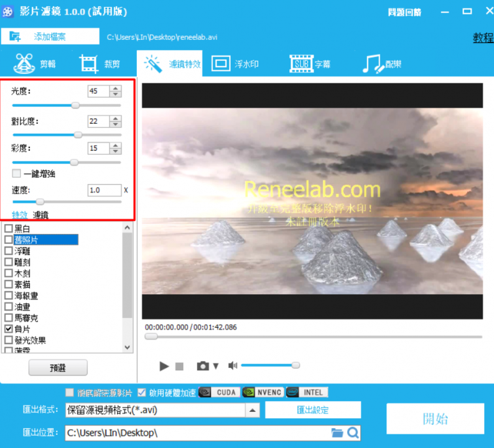The width and height of the screenshot is (494, 448).
Task: Click the brightness slider handle
Action: click(x=75, y=105)
